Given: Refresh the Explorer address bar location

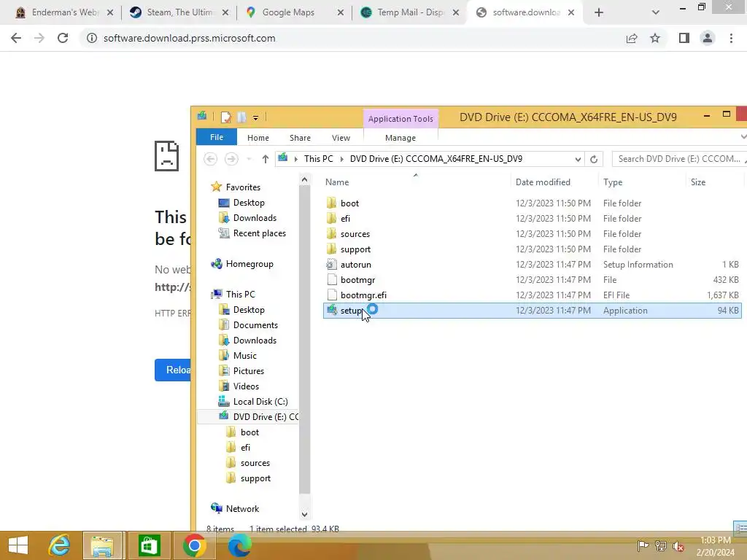Looking at the screenshot, I should click(594, 159).
